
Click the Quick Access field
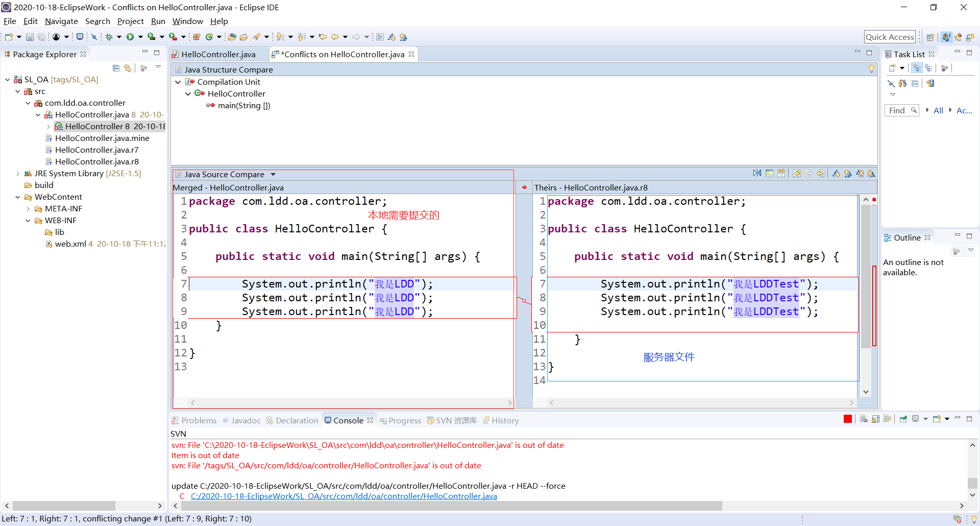click(890, 36)
